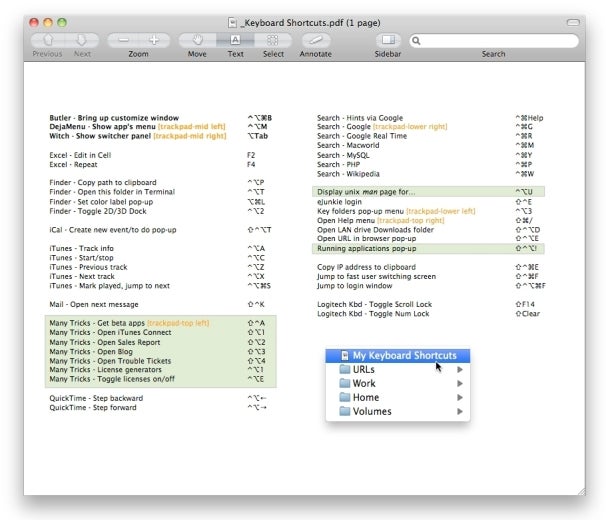Click 'Open LAN drive Downloads folder' line
Viewport: 606px width, 520px height.
(375, 230)
